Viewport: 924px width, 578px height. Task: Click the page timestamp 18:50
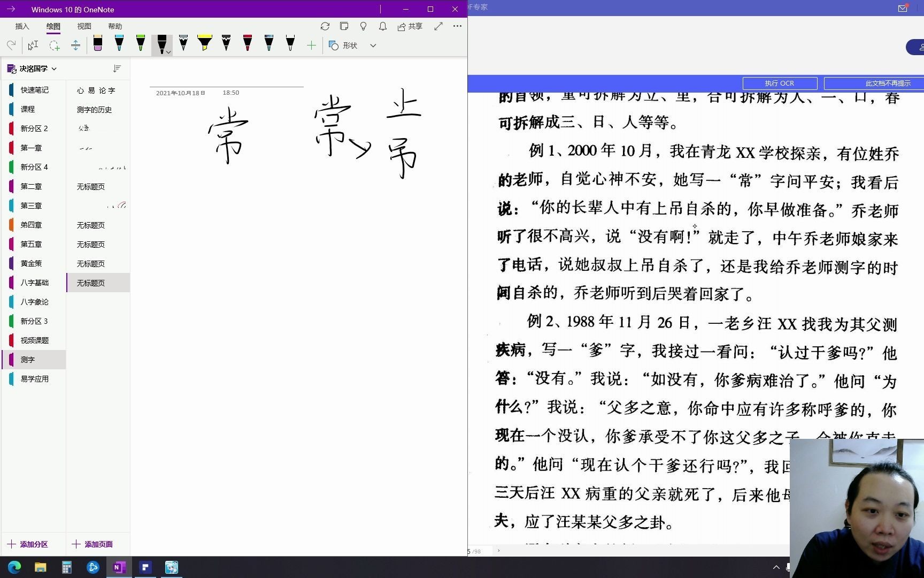pos(231,93)
